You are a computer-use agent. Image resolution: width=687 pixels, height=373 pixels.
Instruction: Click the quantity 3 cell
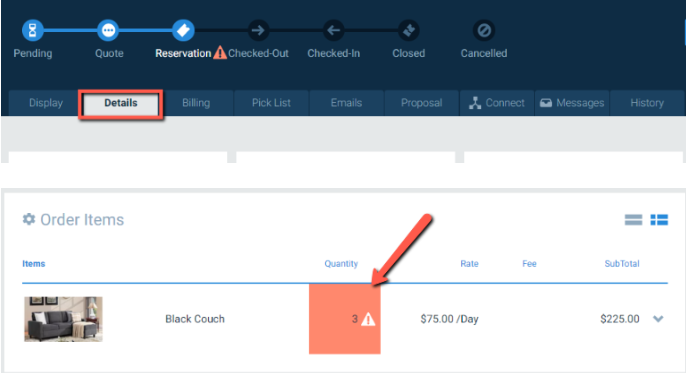click(x=345, y=319)
